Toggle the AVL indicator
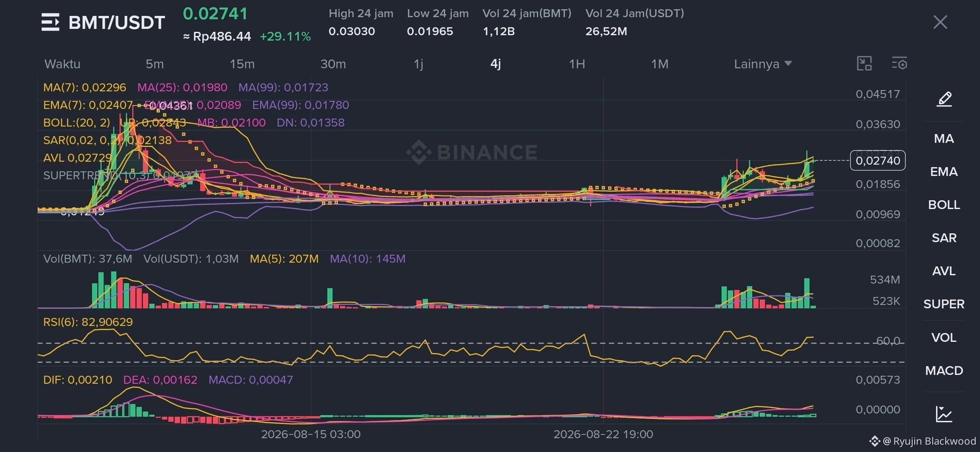 [944, 271]
